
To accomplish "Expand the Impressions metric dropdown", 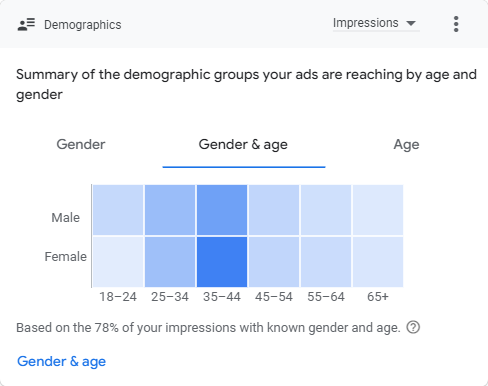I will coord(376,23).
